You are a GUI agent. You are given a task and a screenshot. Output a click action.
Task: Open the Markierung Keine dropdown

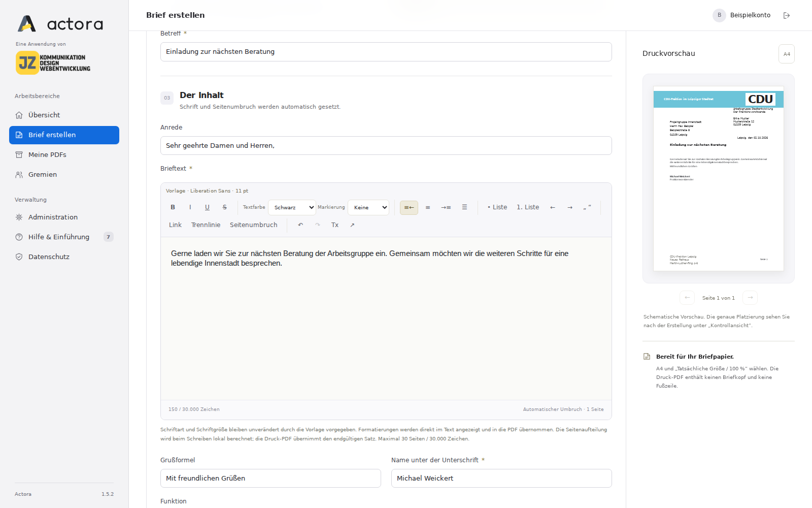368,207
